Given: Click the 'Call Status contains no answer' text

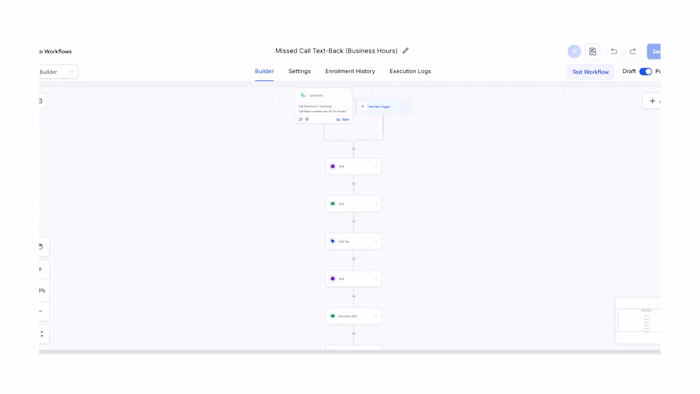Looking at the screenshot, I should (322, 111).
